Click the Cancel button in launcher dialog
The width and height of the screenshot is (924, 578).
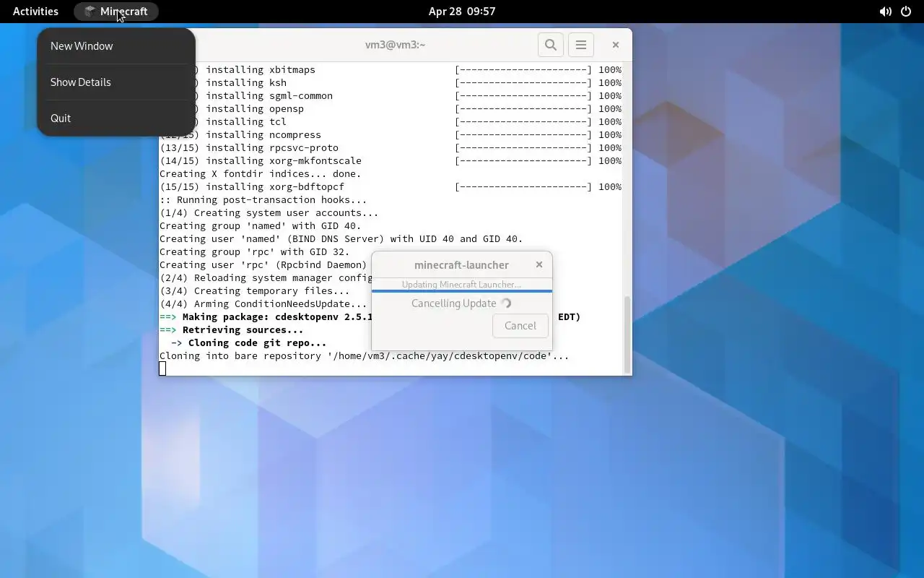(x=520, y=326)
